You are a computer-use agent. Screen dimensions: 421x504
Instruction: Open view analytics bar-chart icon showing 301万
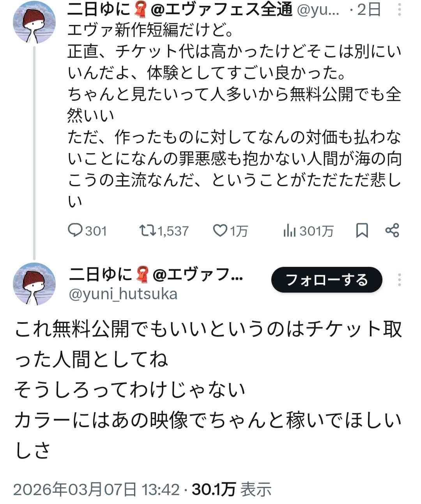(289, 231)
